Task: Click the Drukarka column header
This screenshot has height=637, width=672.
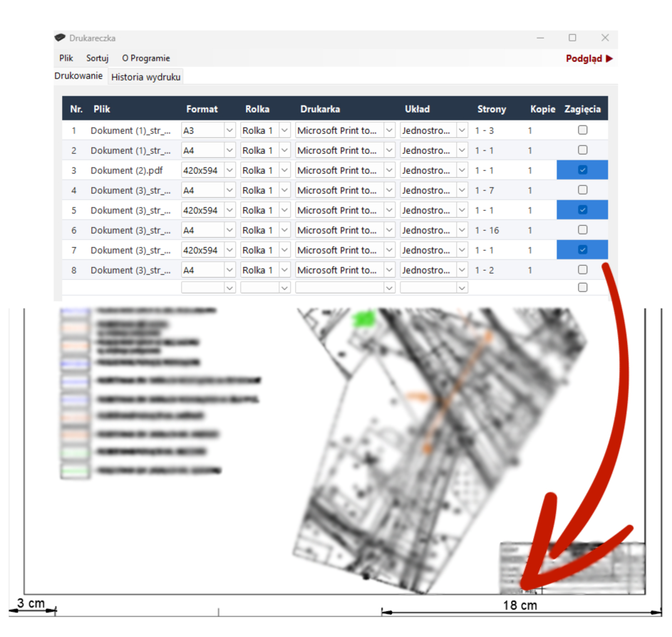Action: [x=320, y=109]
